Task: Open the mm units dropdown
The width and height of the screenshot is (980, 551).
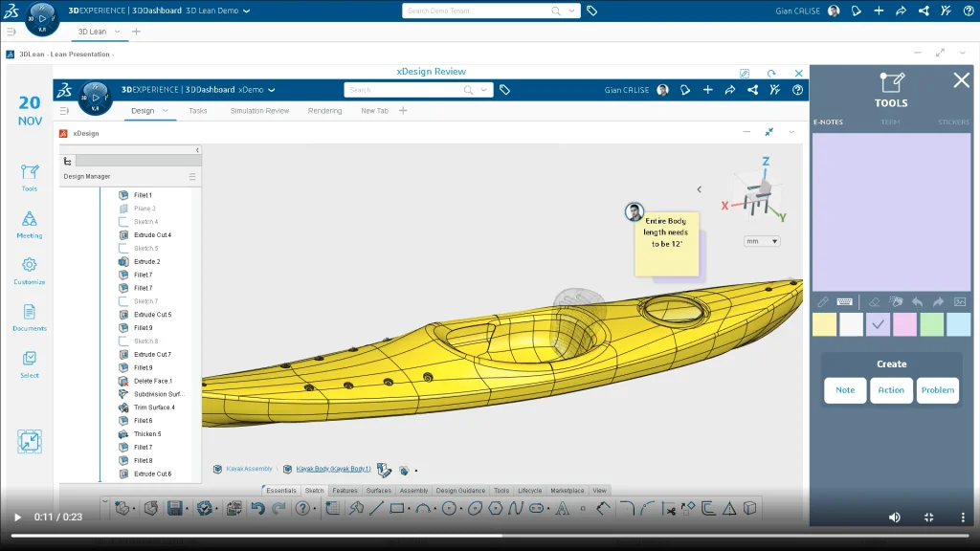Action: (x=762, y=241)
